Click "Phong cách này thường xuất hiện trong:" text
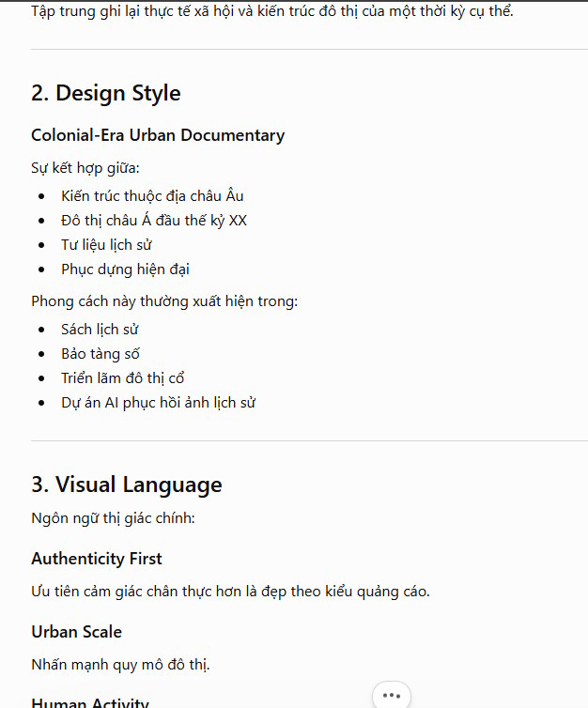588x708 pixels. click(164, 301)
